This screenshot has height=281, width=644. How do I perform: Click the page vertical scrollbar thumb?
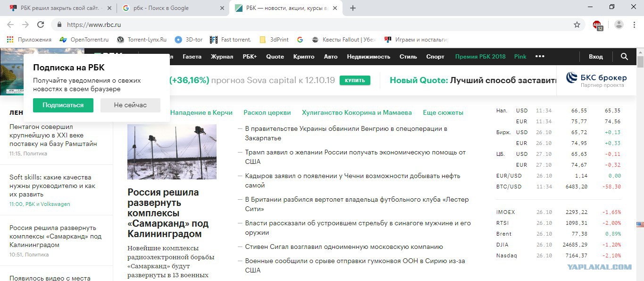click(640, 61)
